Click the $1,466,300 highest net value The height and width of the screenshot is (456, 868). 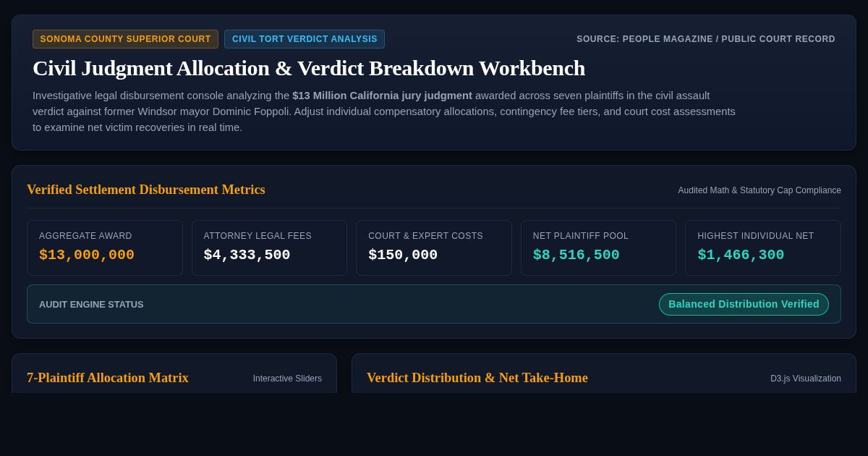741,255
